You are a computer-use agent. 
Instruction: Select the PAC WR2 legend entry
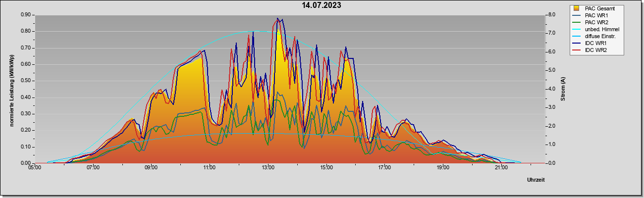(596, 22)
